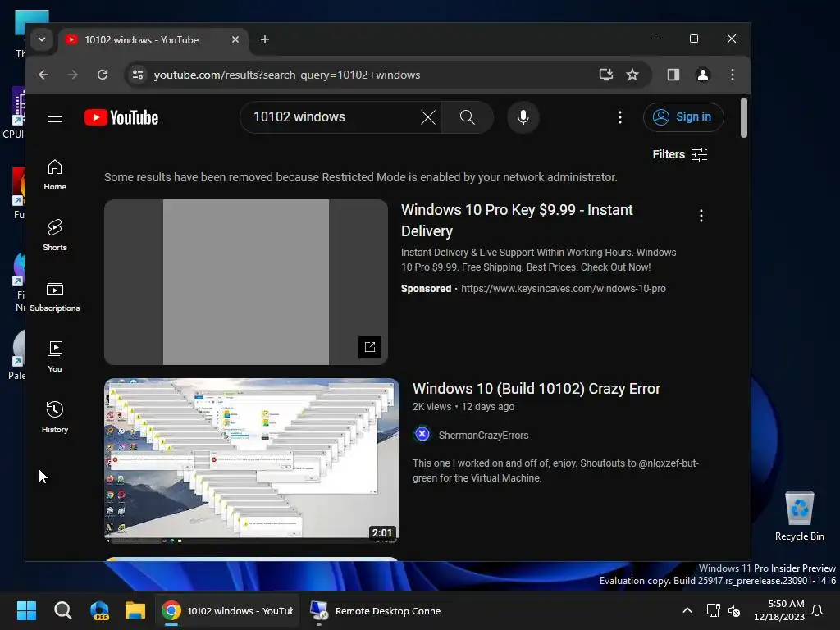View site information icon in address bar
This screenshot has width=840, height=630.
pyautogui.click(x=138, y=75)
